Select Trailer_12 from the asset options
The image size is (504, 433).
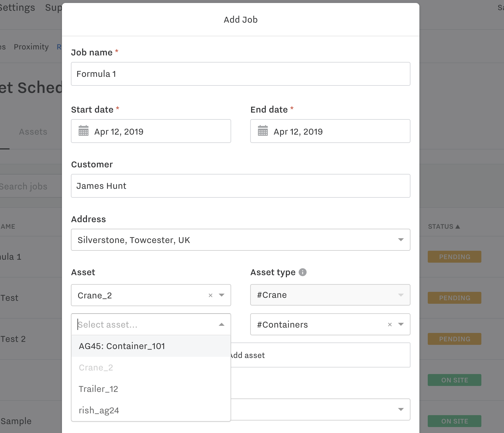pos(98,389)
